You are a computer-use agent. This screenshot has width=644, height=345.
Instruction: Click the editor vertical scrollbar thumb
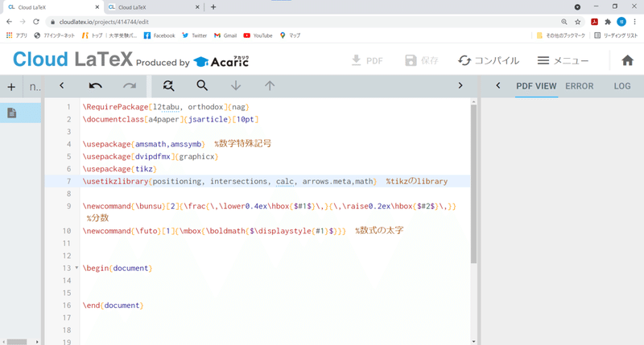(x=473, y=184)
